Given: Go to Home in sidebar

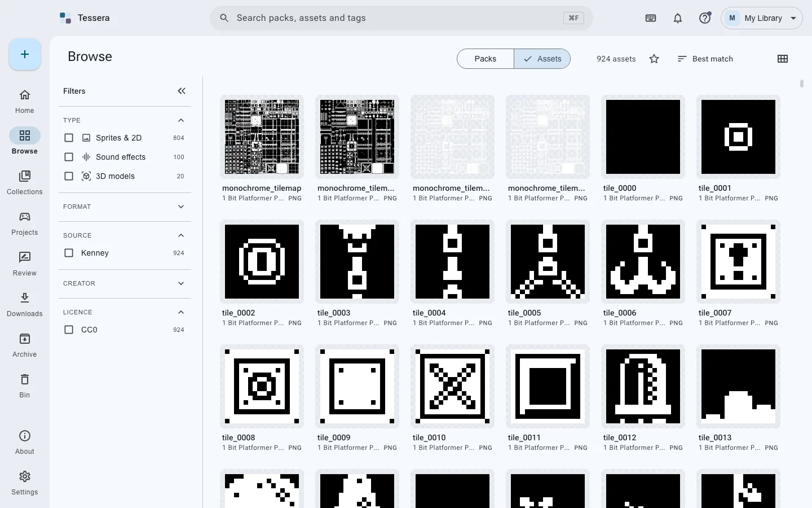Looking at the screenshot, I should pos(25,102).
